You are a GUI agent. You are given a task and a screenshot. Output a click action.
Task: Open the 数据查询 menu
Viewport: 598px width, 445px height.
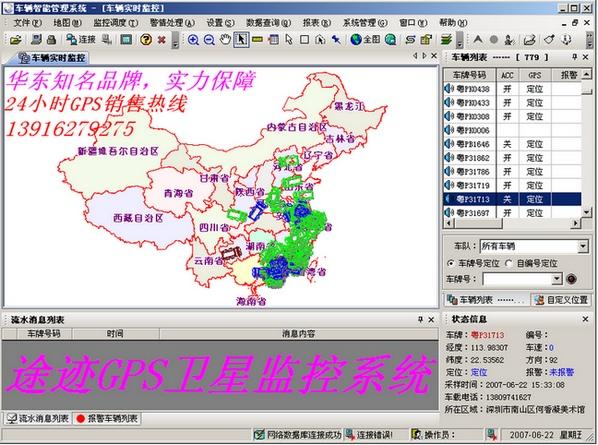pyautogui.click(x=268, y=23)
